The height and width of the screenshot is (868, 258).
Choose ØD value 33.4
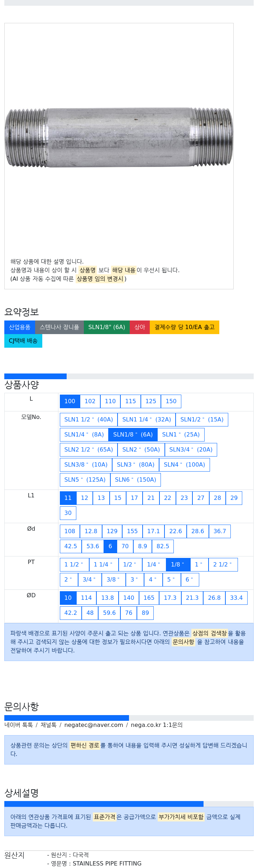click(236, 598)
